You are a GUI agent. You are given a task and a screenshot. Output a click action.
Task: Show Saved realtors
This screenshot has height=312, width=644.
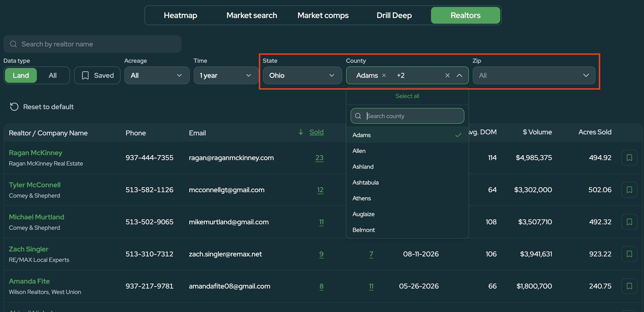tap(97, 75)
